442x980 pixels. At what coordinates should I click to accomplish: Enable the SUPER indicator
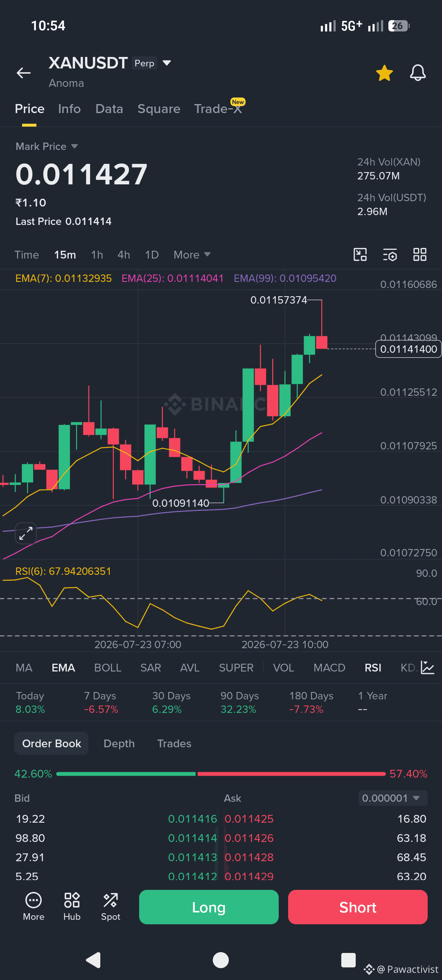236,668
